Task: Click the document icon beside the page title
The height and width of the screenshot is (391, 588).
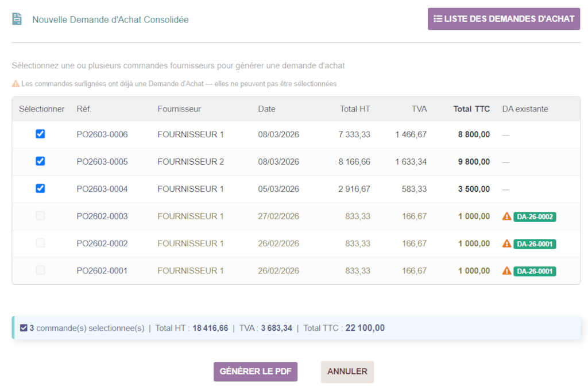Action: click(17, 19)
